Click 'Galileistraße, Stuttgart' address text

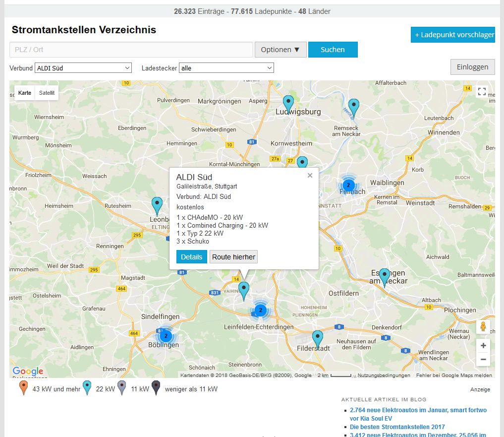[x=207, y=187]
